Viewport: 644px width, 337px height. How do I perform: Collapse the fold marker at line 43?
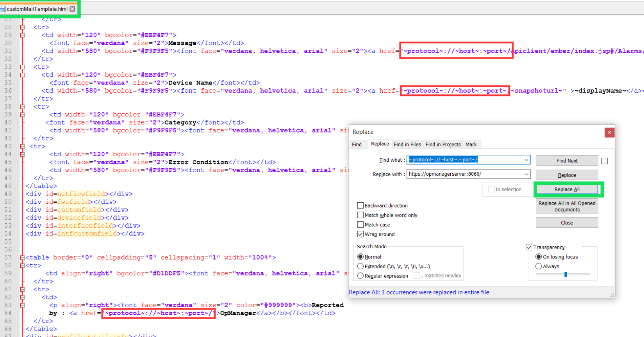pyautogui.click(x=22, y=147)
